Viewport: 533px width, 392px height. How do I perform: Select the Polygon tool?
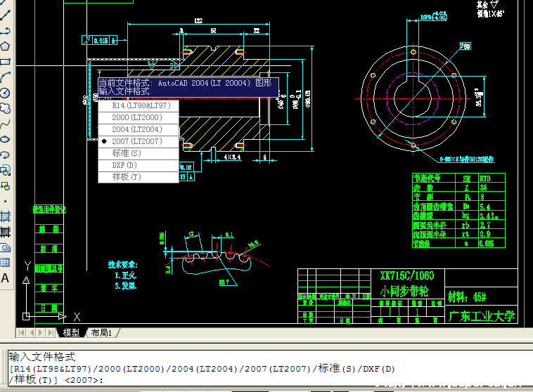tap(6, 46)
